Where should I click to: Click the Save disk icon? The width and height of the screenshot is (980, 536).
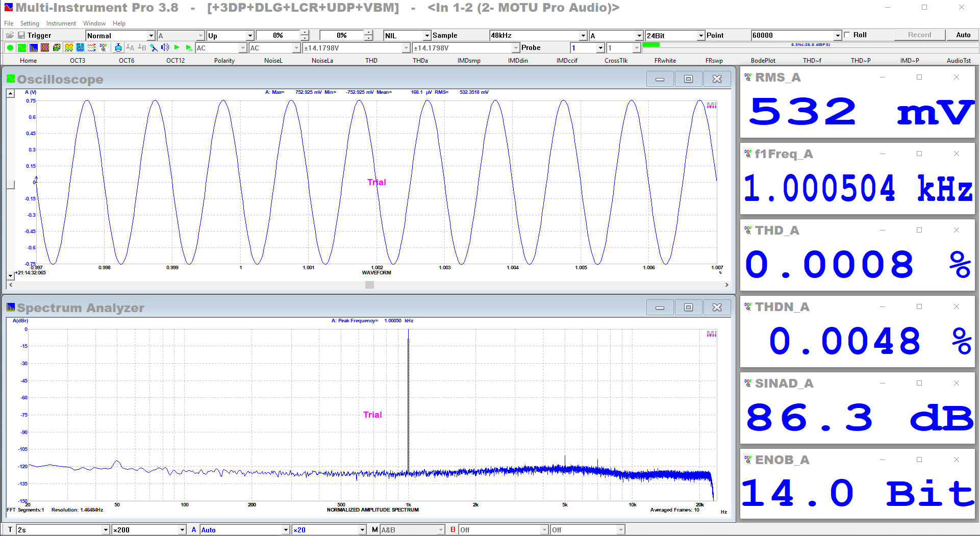pyautogui.click(x=21, y=35)
